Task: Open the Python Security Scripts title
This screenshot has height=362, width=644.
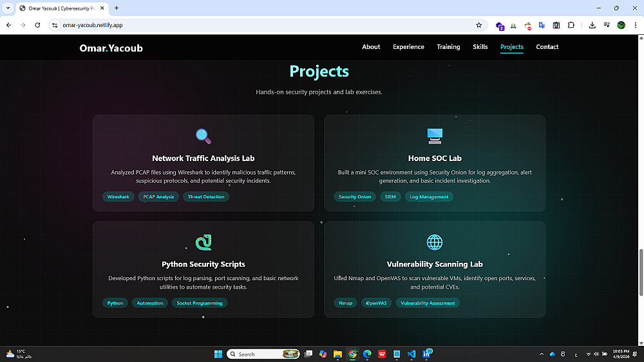Action: tap(204, 264)
